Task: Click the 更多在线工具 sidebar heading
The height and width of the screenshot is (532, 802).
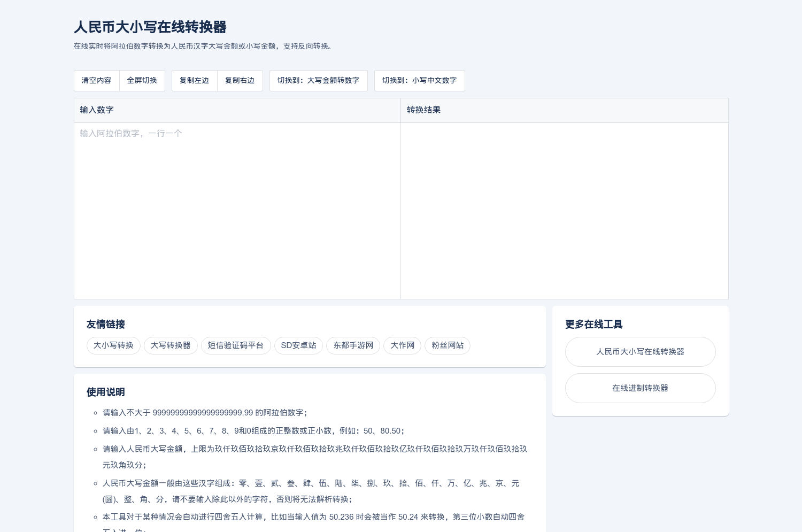Action: coord(594,325)
